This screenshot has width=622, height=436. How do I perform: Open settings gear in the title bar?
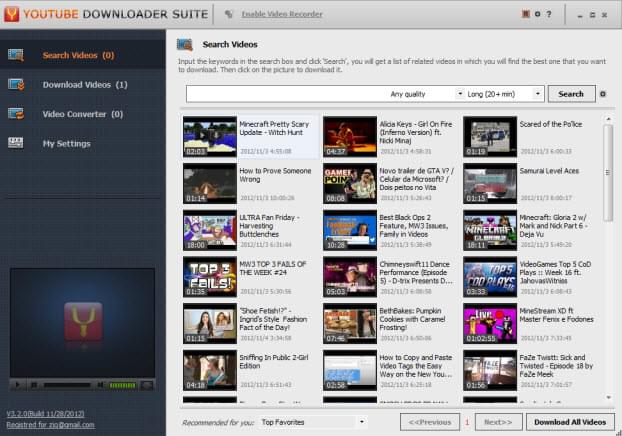click(538, 14)
